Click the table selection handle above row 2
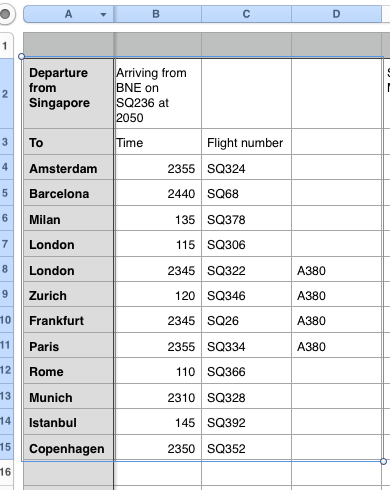This screenshot has height=490, width=390. (21, 57)
